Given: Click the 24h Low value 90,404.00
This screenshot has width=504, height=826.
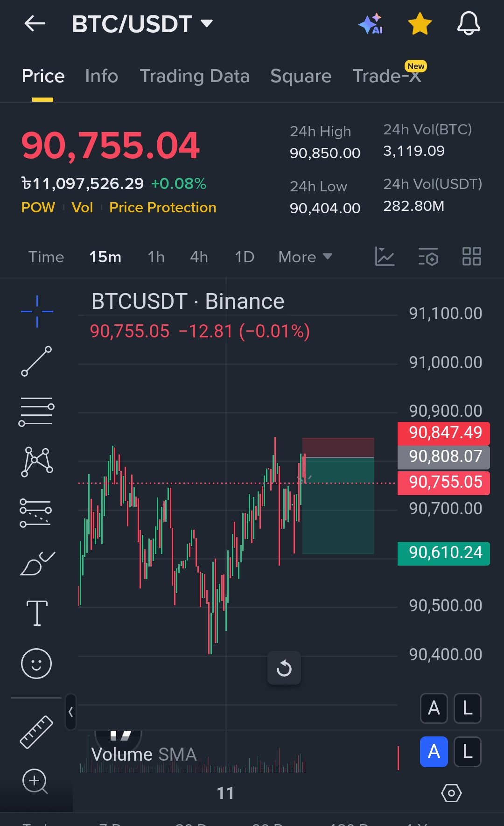Looking at the screenshot, I should click(325, 208).
